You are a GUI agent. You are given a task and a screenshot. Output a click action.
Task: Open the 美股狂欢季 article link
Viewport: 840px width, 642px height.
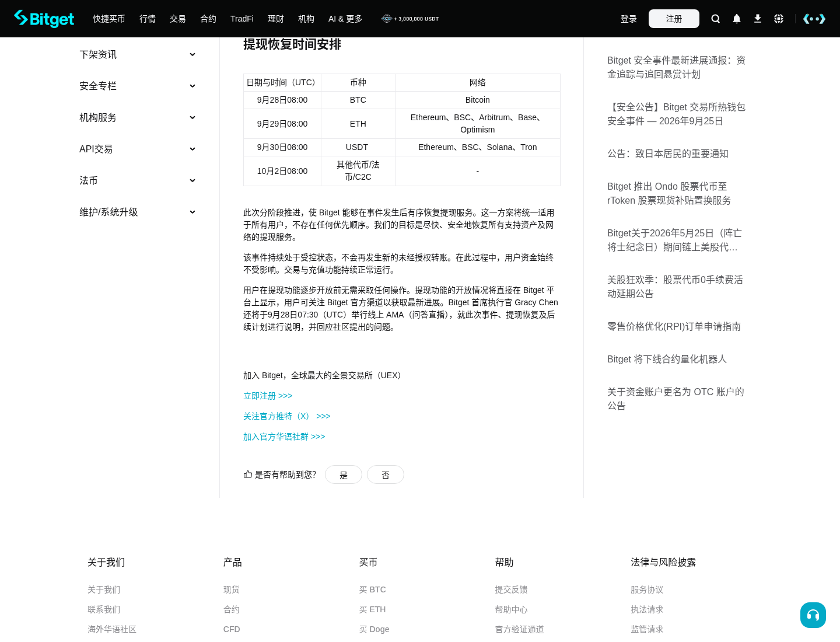675,287
